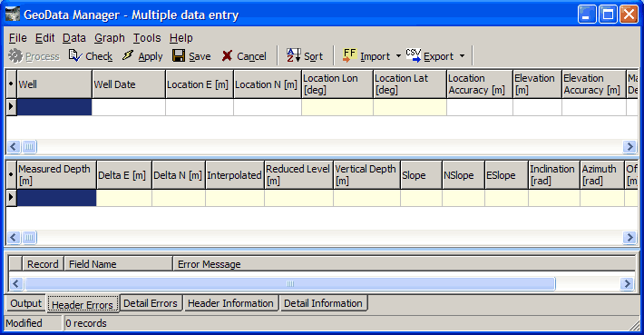Screen dimensions: 644x335
Task: Click error list scroll right arrow
Action: coord(627,283)
